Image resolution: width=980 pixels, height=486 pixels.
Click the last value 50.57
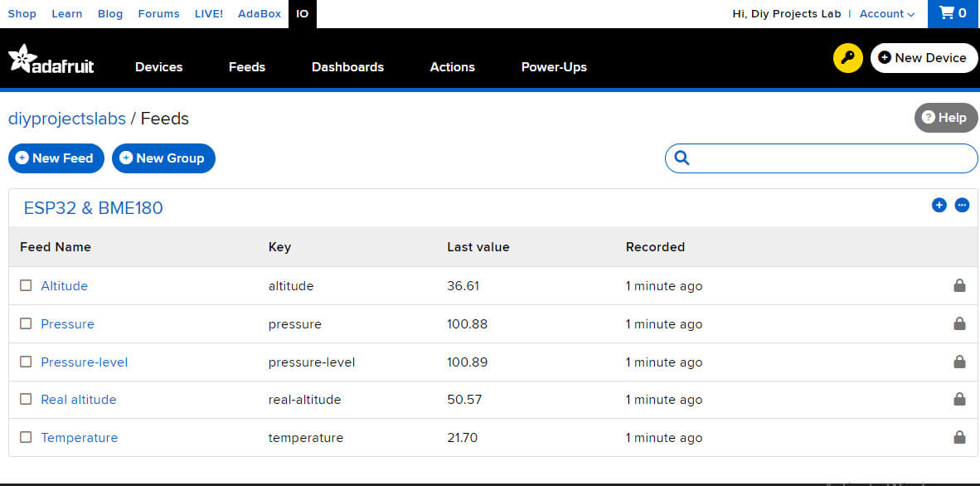(464, 400)
